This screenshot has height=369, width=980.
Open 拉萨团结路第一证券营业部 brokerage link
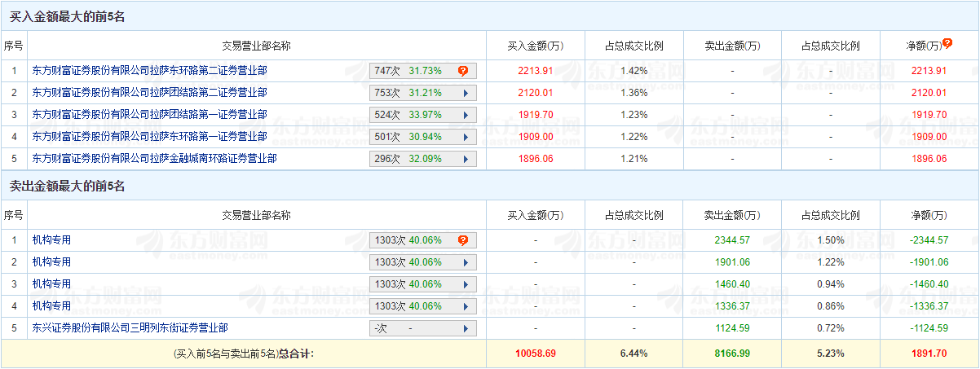pos(149,115)
